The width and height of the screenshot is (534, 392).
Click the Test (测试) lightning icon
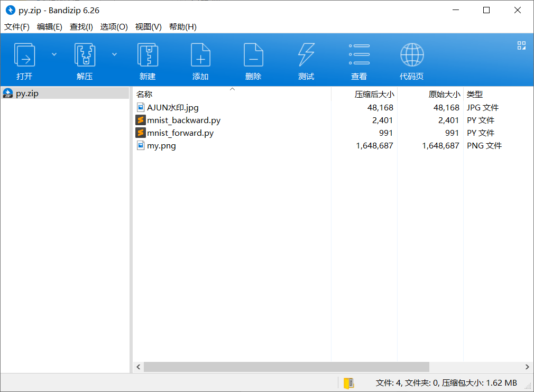[x=306, y=55]
